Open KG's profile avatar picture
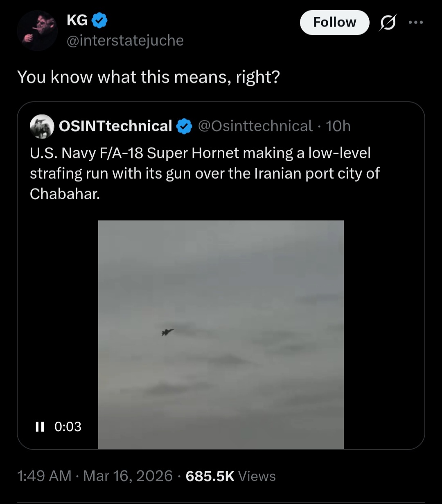This screenshot has height=504, width=442. (37, 31)
